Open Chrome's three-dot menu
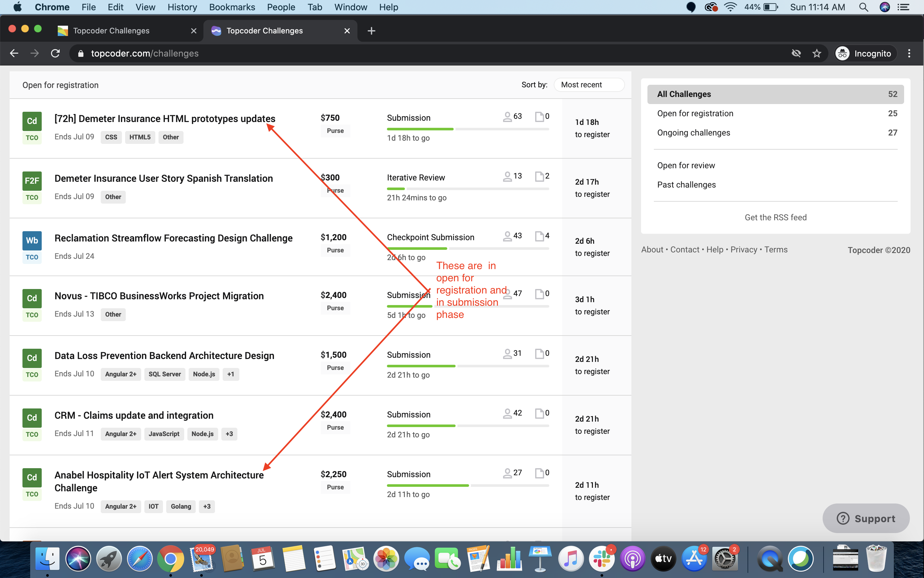Viewport: 924px width, 578px height. 909,54
